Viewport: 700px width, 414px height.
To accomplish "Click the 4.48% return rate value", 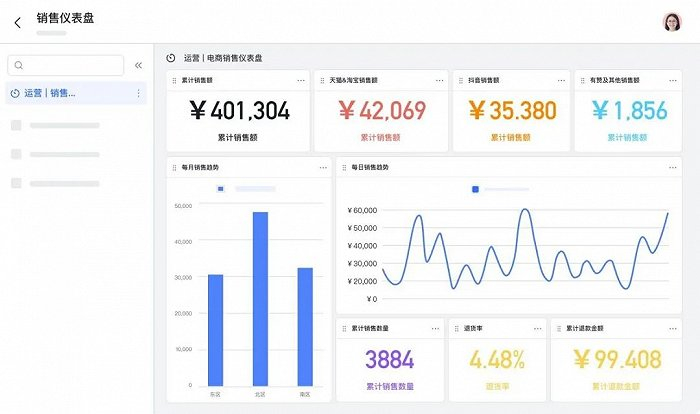I will coord(497,360).
